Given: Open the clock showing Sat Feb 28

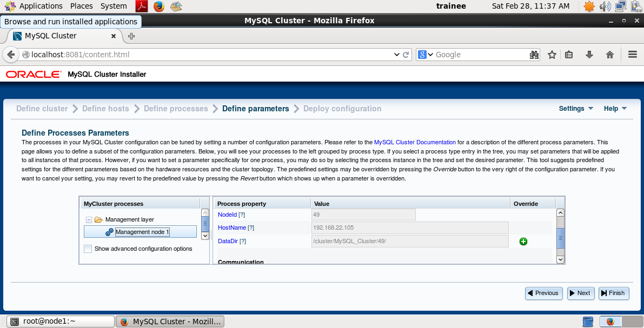Looking at the screenshot, I should click(530, 6).
